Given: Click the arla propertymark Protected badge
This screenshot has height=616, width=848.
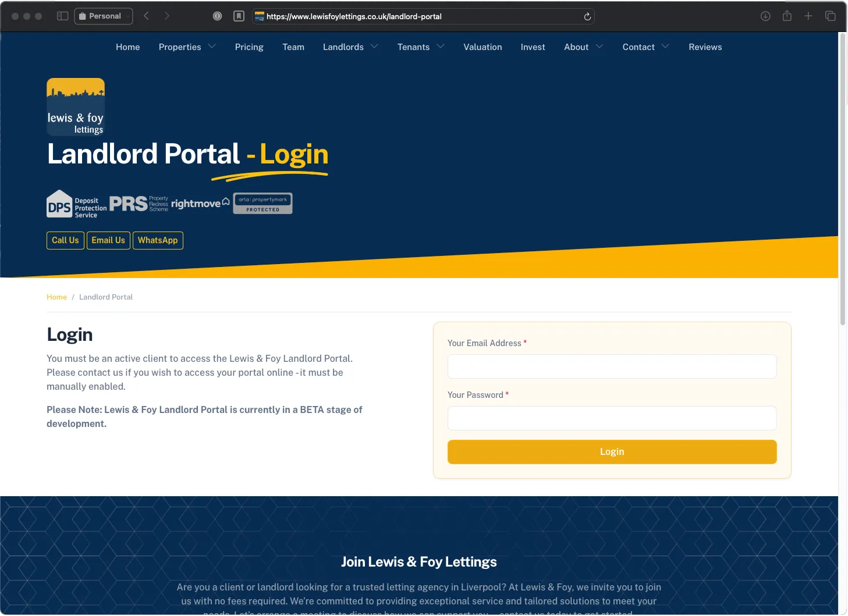Looking at the screenshot, I should 262,203.
